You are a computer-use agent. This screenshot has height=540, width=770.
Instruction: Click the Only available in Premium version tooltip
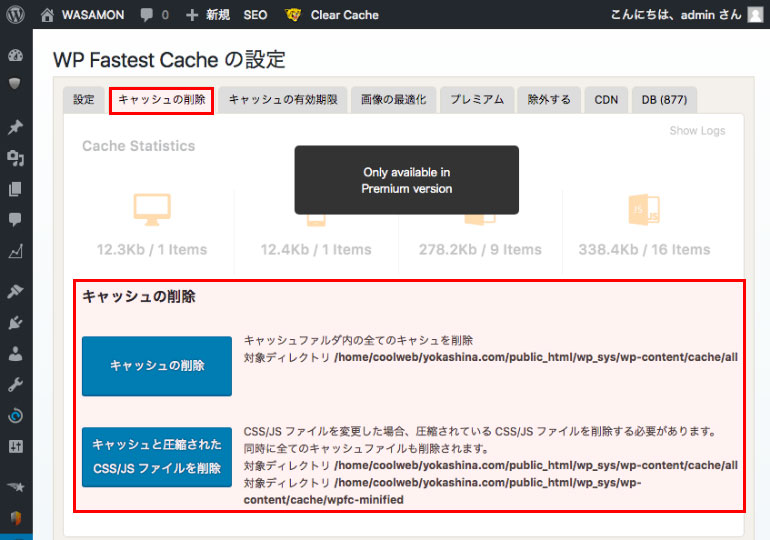click(407, 180)
